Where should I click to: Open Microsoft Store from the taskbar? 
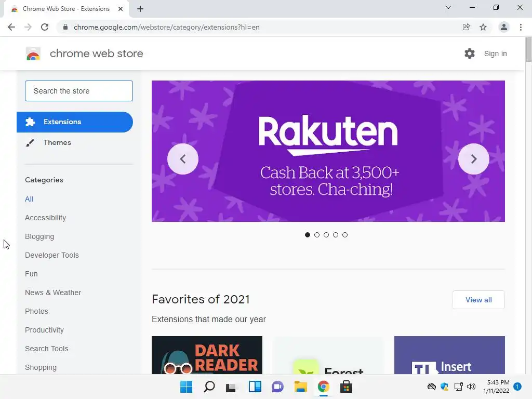point(346,387)
